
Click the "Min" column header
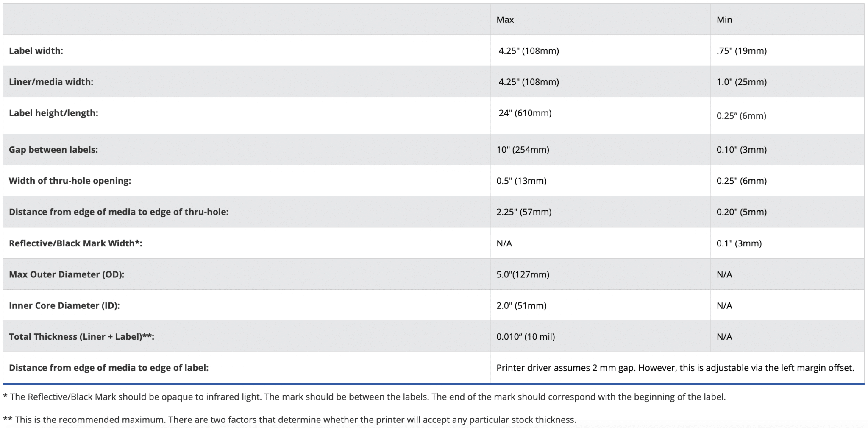click(x=724, y=20)
